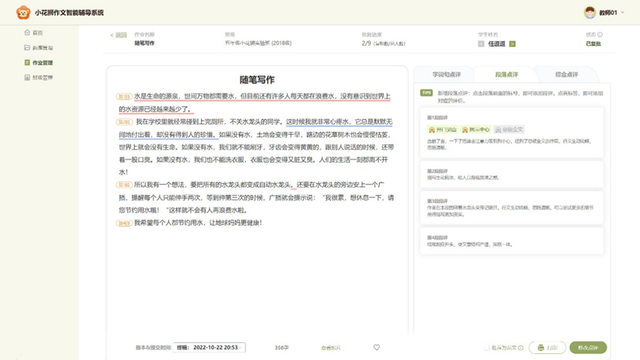Viewport: 640px width, 360px height.
Task: Switch to the 段落点评 tab
Action: [x=507, y=74]
